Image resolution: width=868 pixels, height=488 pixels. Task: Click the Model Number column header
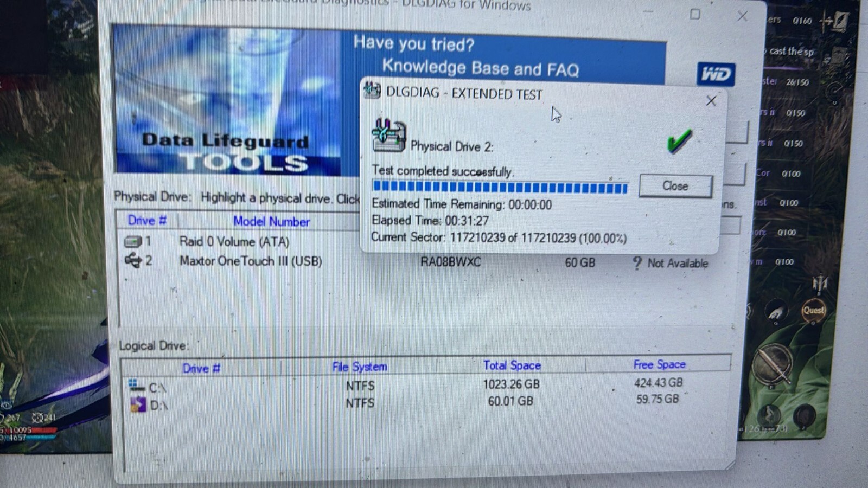(271, 222)
